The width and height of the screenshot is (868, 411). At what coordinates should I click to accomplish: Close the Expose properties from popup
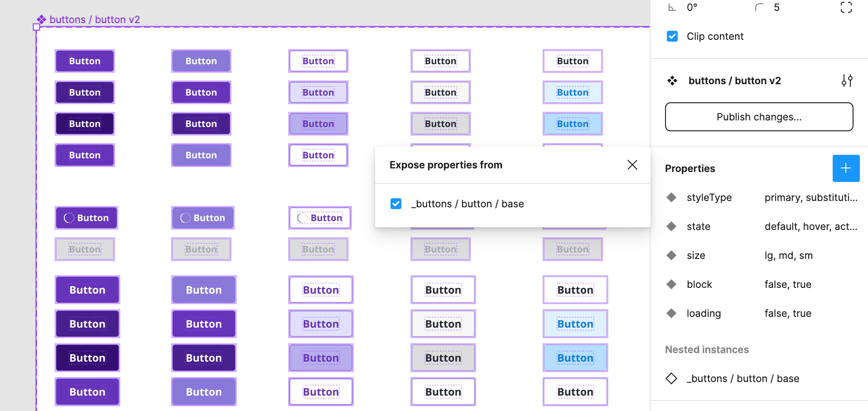(x=632, y=165)
